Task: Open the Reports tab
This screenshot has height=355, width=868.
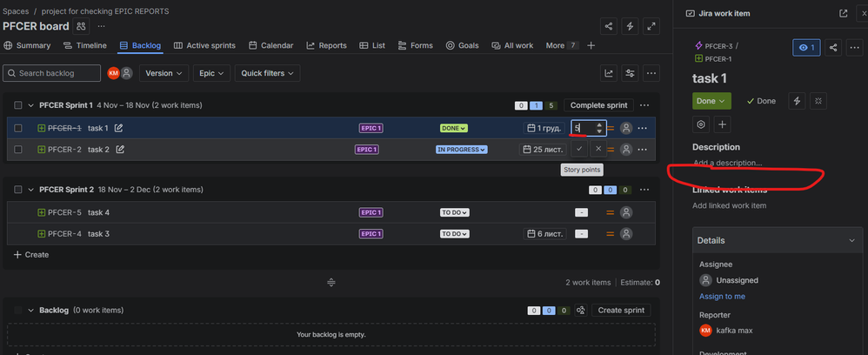Action: 327,45
